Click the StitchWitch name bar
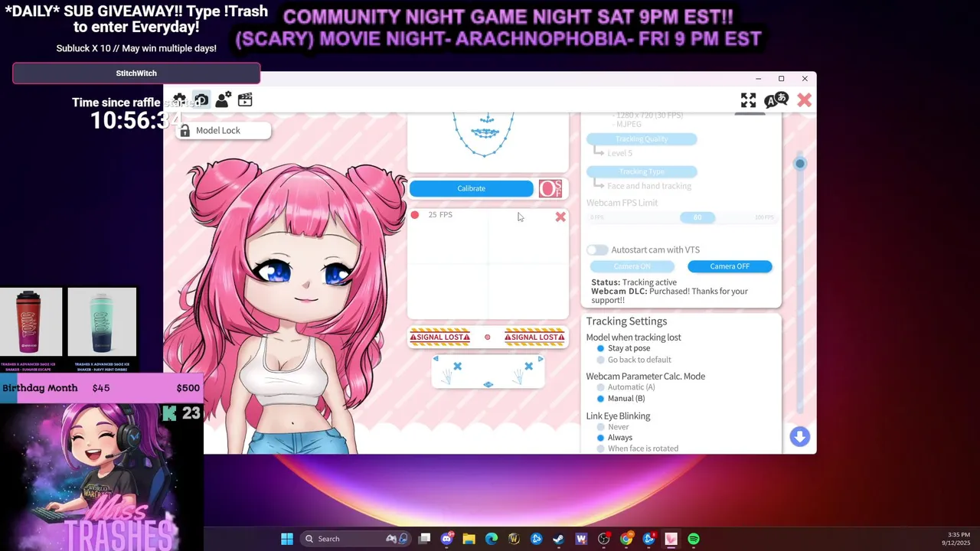Viewport: 980px width, 551px height. click(x=136, y=73)
